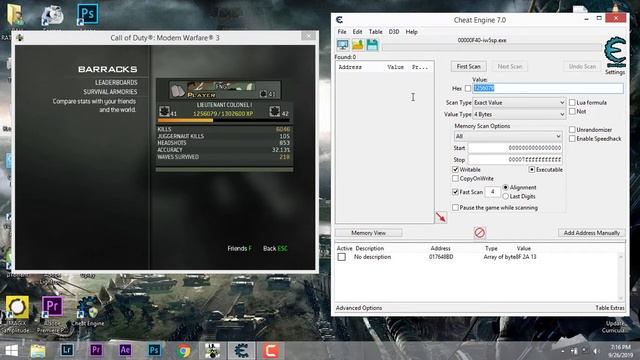The image size is (640, 360).
Task: Click Add Address Manually
Action: [x=591, y=233]
